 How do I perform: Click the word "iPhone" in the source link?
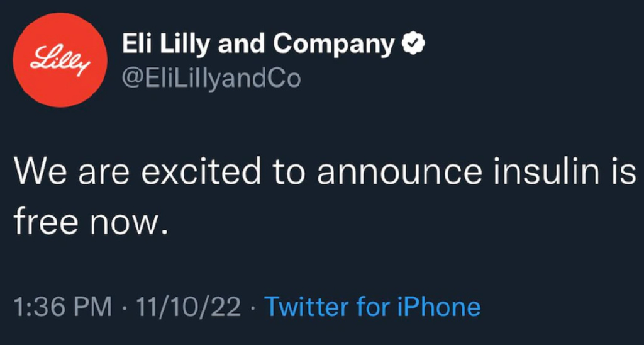coord(439,307)
